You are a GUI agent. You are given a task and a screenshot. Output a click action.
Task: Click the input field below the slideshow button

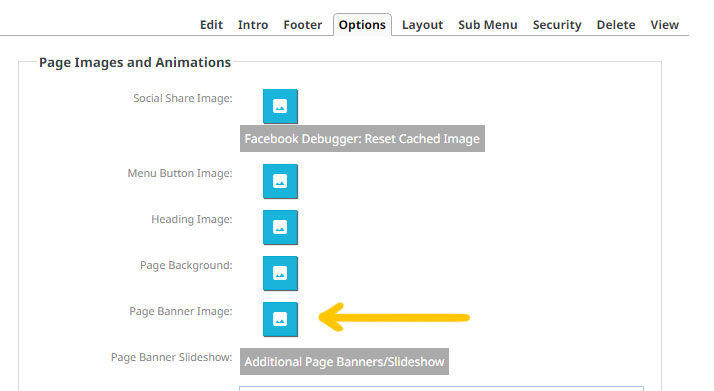pyautogui.click(x=441, y=388)
